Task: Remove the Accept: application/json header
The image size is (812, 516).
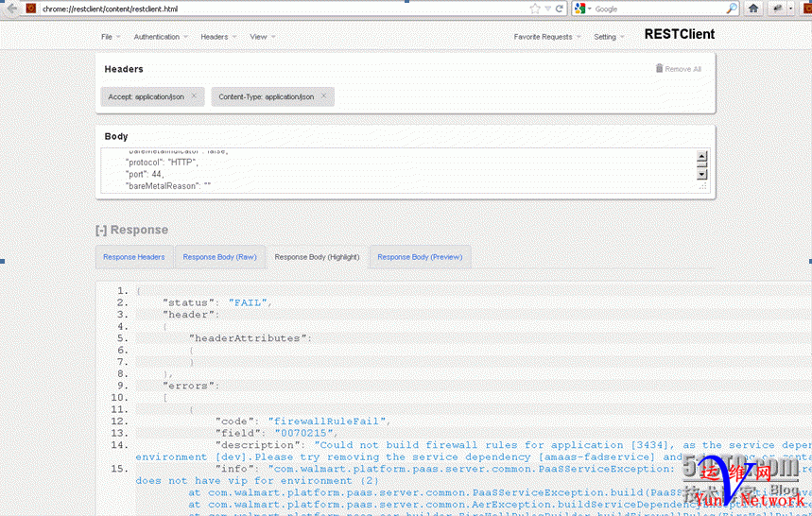Action: (x=194, y=95)
